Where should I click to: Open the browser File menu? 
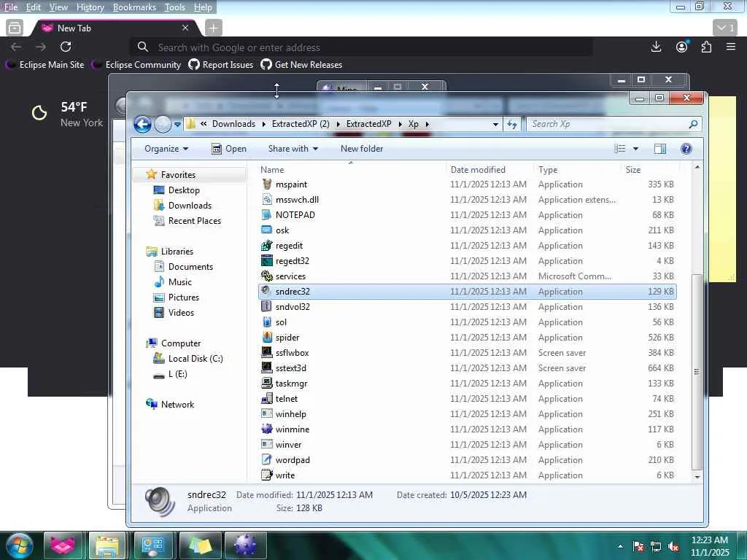(x=10, y=7)
